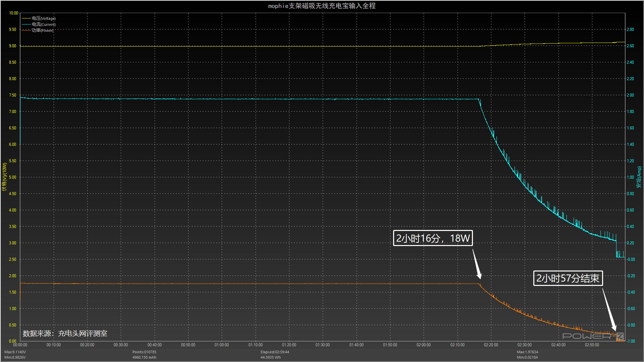This screenshot has height=362, width=644.
Task: Click the Points:010785 status readout
Action: click(144, 352)
